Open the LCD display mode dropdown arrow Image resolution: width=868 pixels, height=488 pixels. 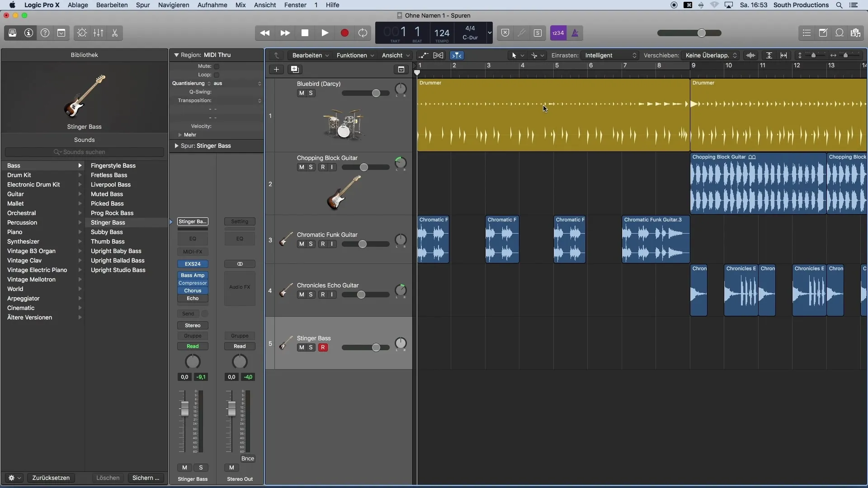[489, 33]
